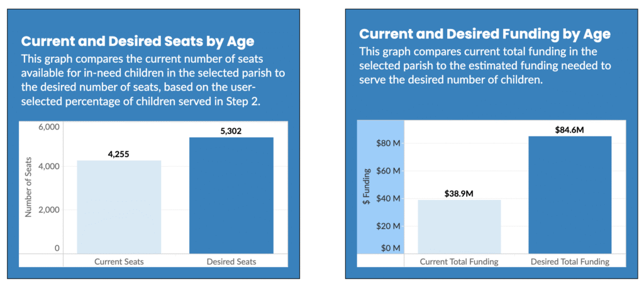
Task: Click the "Current Total Funding" x-axis label
Action: pyautogui.click(x=460, y=261)
